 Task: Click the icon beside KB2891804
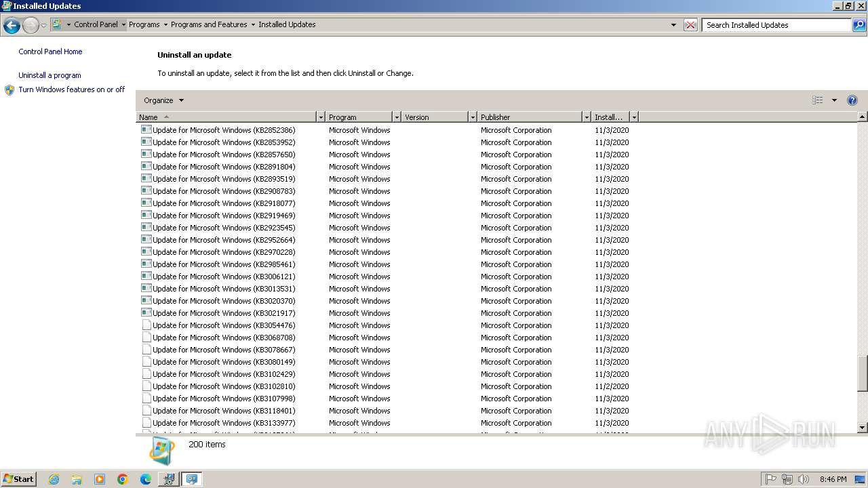coord(146,167)
